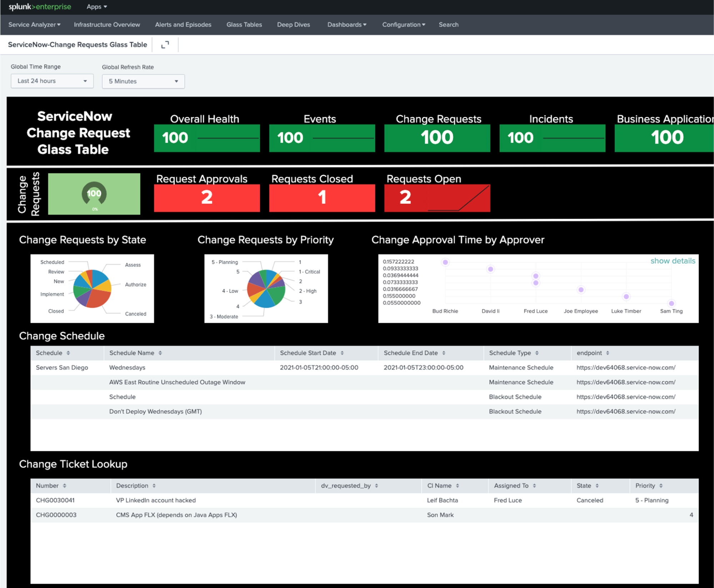The width and height of the screenshot is (714, 588).
Task: Click Sam Ting data point in scatter chart
Action: pos(671,303)
